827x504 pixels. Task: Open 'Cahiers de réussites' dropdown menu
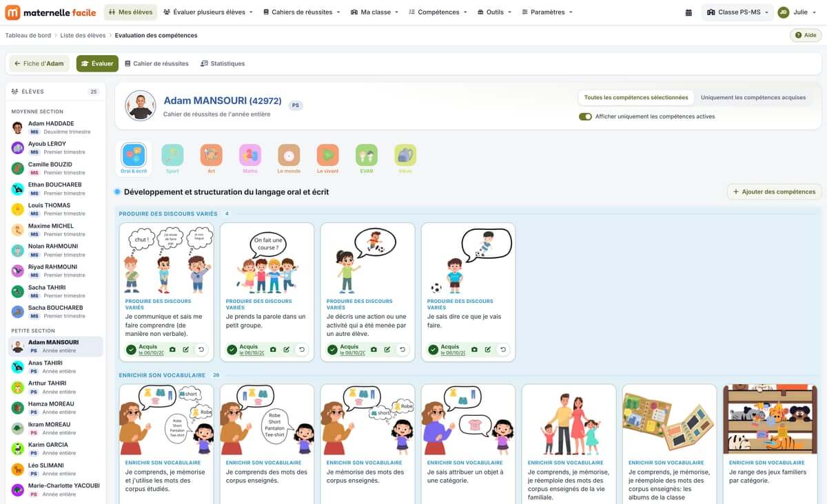coord(302,12)
